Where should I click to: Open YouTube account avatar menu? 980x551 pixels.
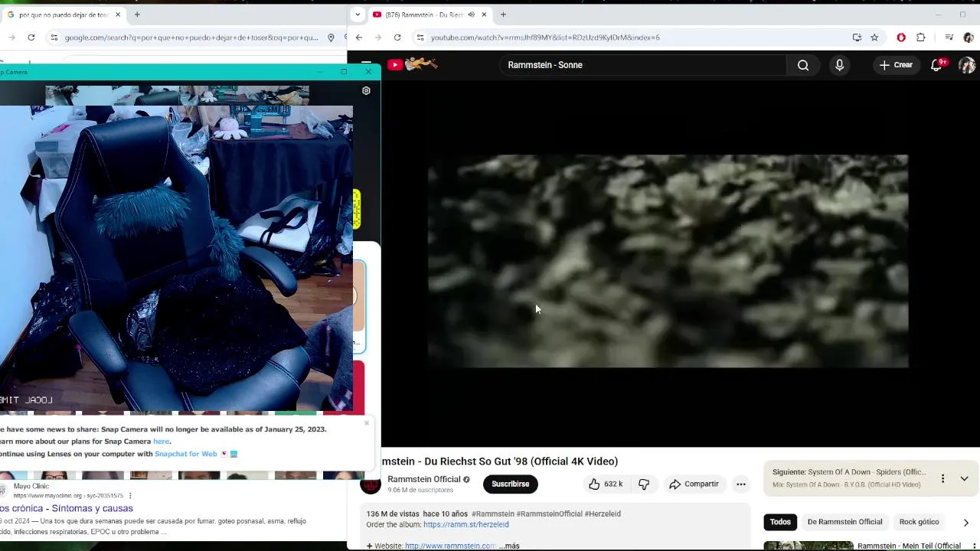[x=967, y=65]
